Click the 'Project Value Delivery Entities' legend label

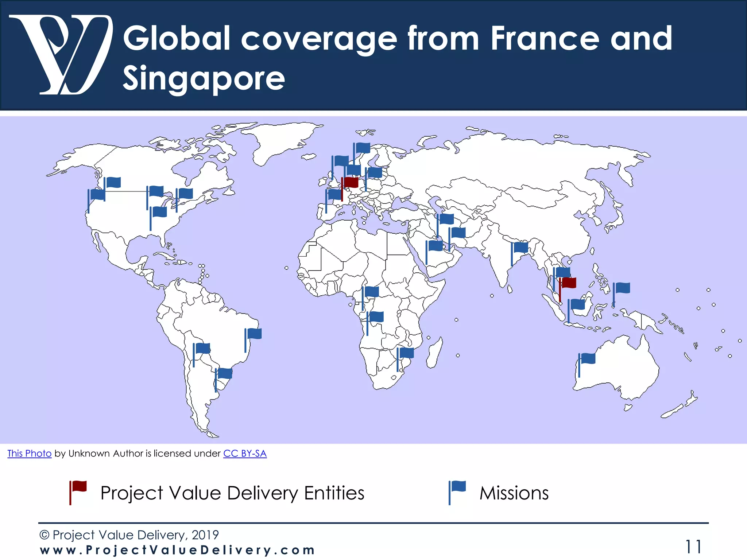(232, 493)
